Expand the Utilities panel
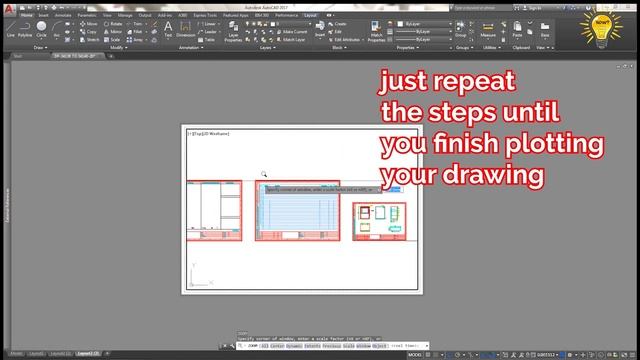640x360 pixels. (x=491, y=48)
